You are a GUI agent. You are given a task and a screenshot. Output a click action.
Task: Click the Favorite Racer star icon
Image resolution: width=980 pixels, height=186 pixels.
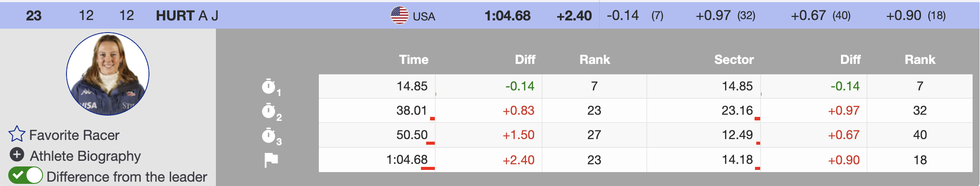[x=17, y=134]
